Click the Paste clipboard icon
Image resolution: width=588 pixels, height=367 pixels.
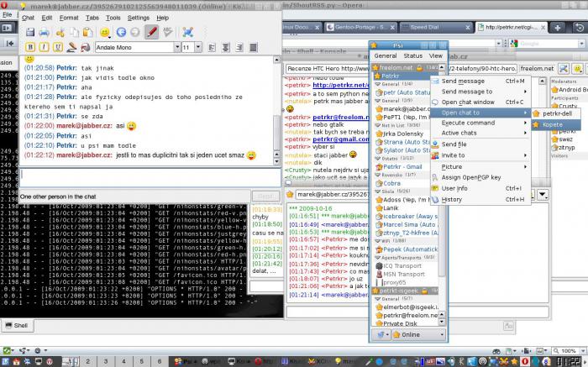click(x=87, y=33)
